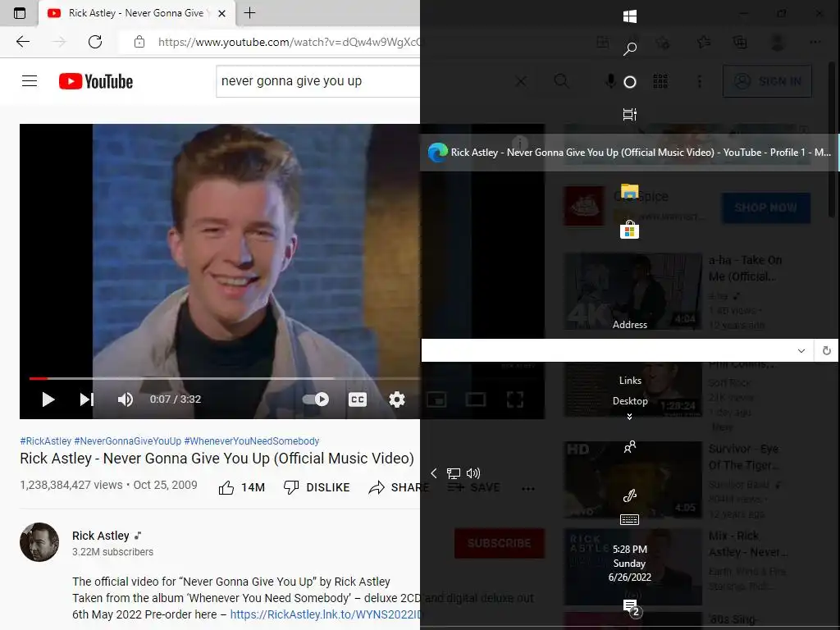The height and width of the screenshot is (630, 840).
Task: View site information lock icon
Action: (x=139, y=42)
